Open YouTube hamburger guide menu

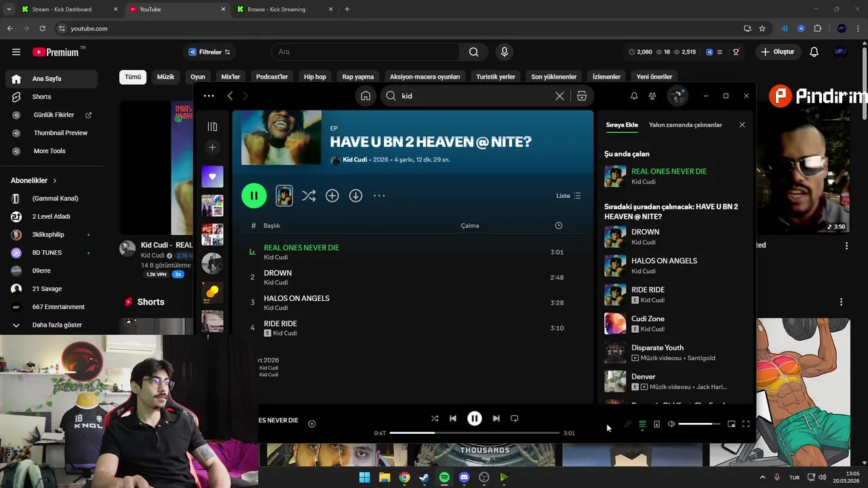[16, 52]
